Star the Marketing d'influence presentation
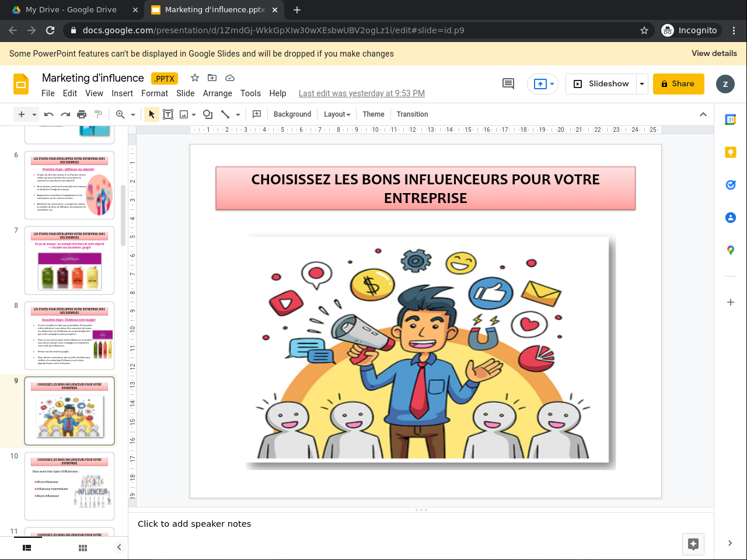The height and width of the screenshot is (560, 747). click(195, 78)
